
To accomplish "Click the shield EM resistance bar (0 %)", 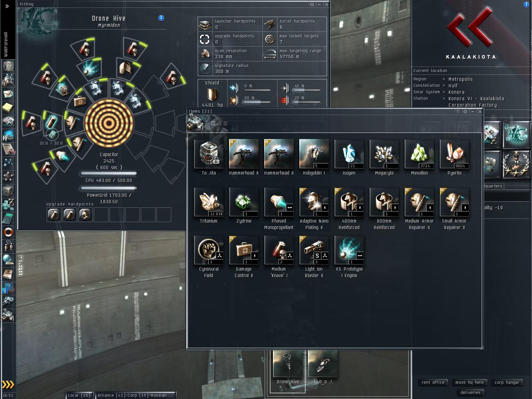I will pos(258,90).
